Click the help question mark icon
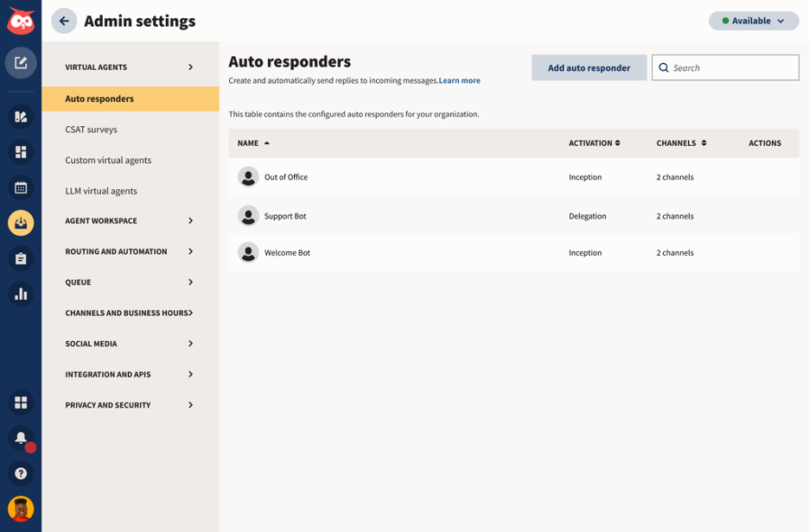Screen dimensions: 809x532 tap(21, 473)
